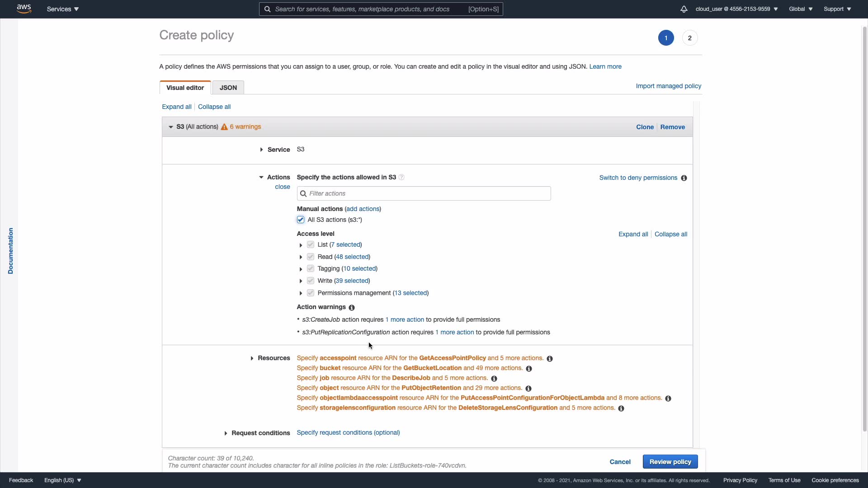
Task: Click info icon on storagelensconfiguration warning
Action: tap(621, 408)
